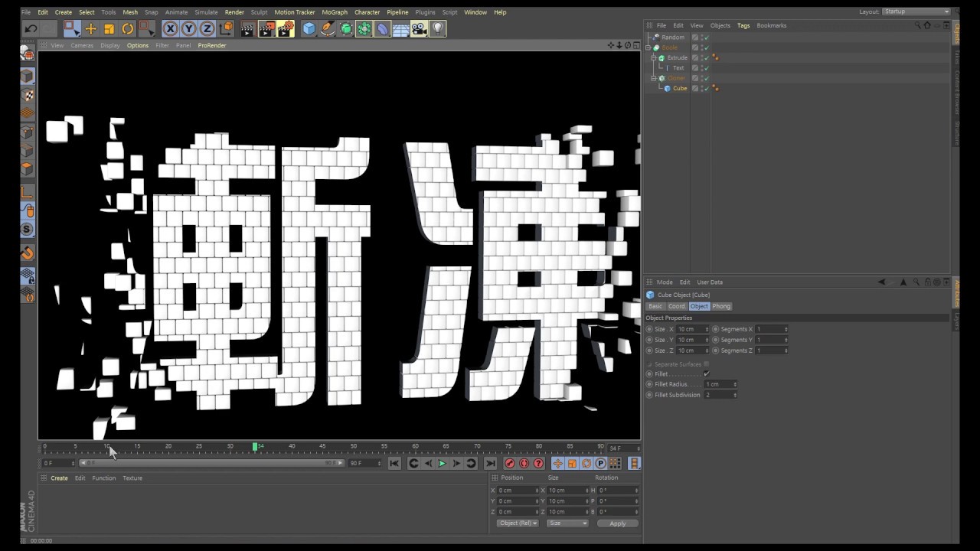Open the MoGraph menu
Viewport: 980px width, 551px height.
335,12
